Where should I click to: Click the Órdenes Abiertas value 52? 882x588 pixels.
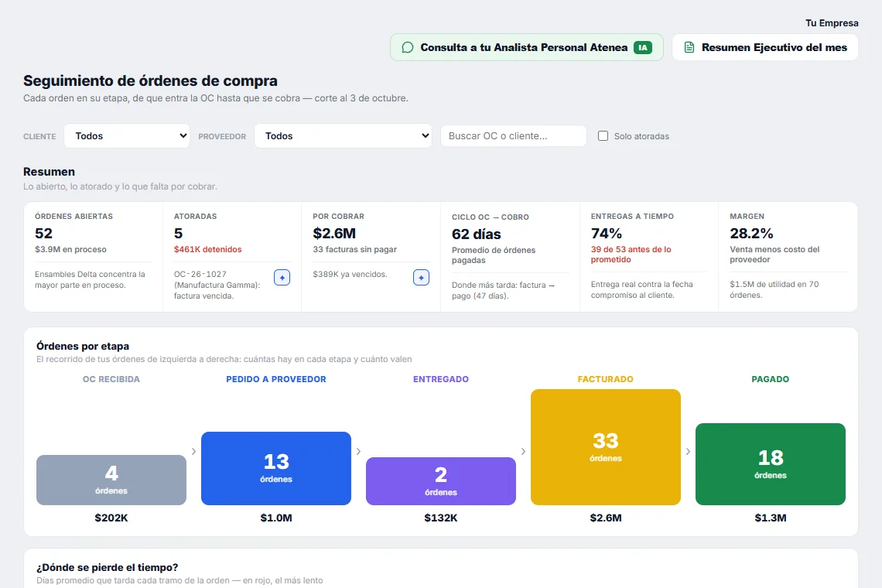tap(44, 234)
